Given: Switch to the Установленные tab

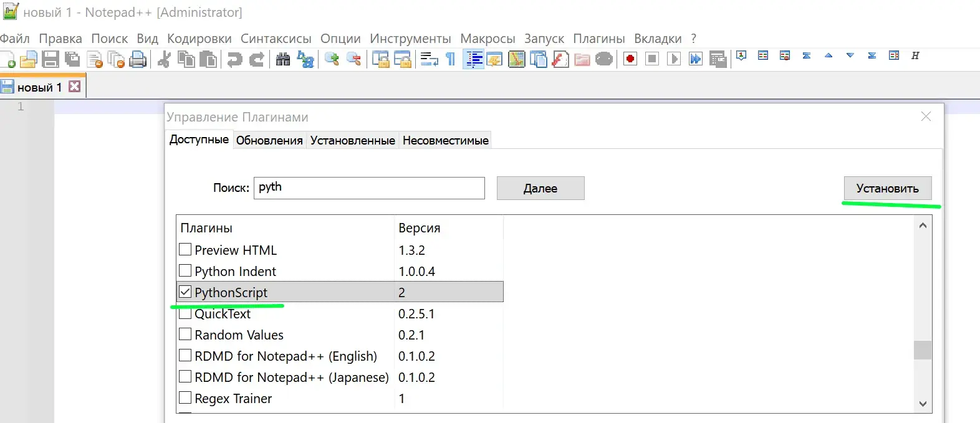Looking at the screenshot, I should point(353,140).
